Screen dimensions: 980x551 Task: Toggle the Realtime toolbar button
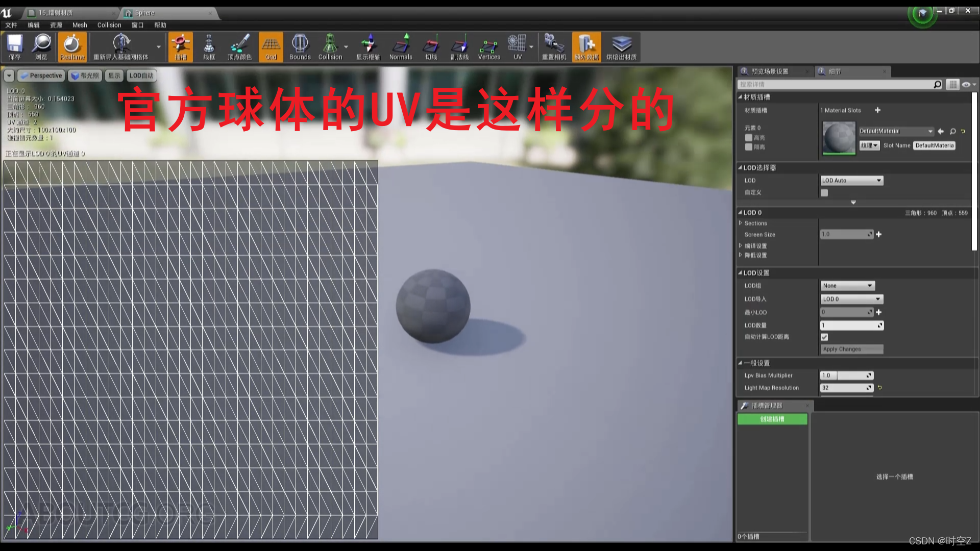click(x=72, y=47)
